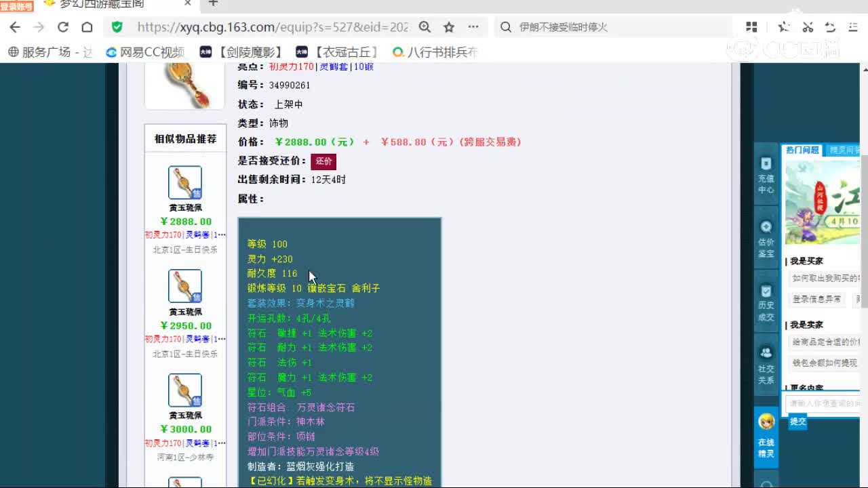The height and width of the screenshot is (488, 868).
Task: Click the question input field in help panel
Action: pos(823,403)
